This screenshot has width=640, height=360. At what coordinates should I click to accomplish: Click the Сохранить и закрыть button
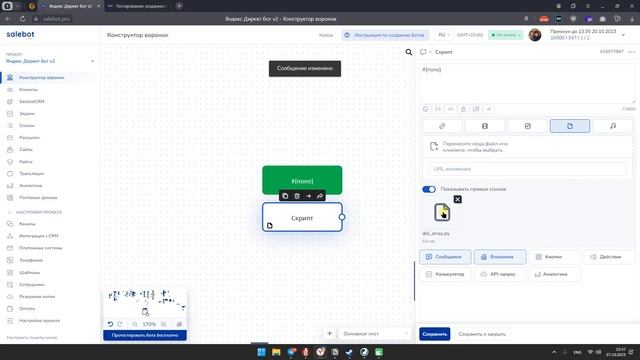482,334
